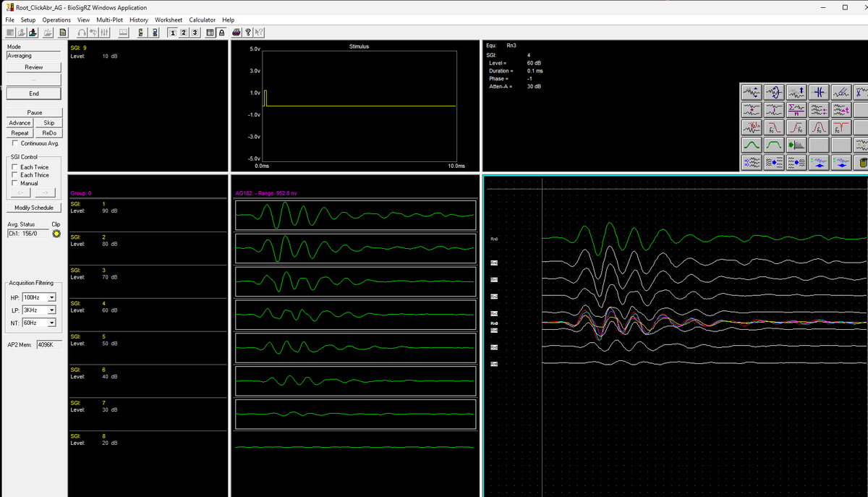Click the Averaging mode field

[x=34, y=55]
